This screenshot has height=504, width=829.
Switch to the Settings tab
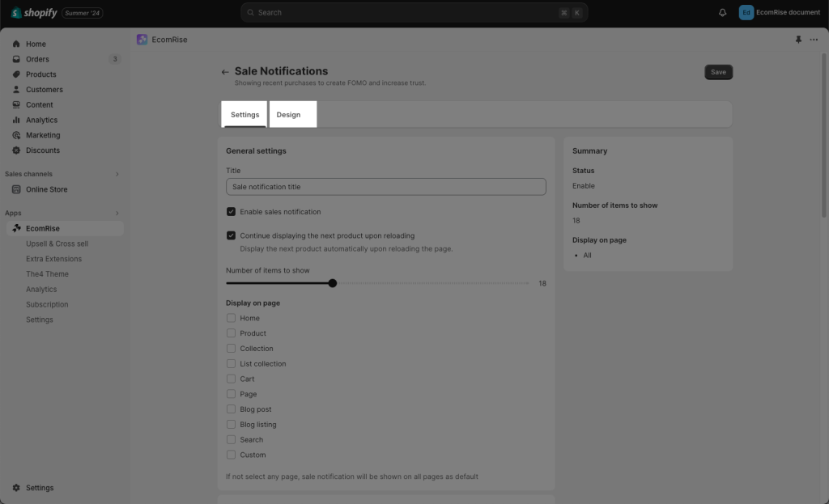coord(244,115)
